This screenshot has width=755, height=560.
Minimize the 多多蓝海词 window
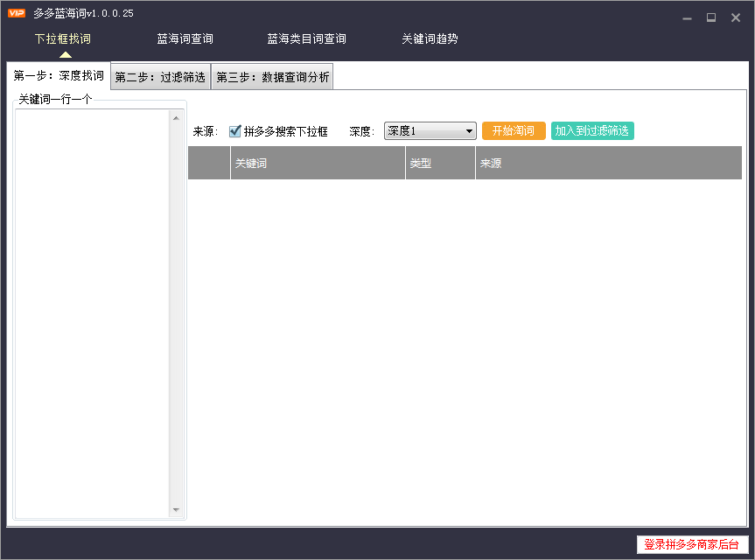(687, 17)
